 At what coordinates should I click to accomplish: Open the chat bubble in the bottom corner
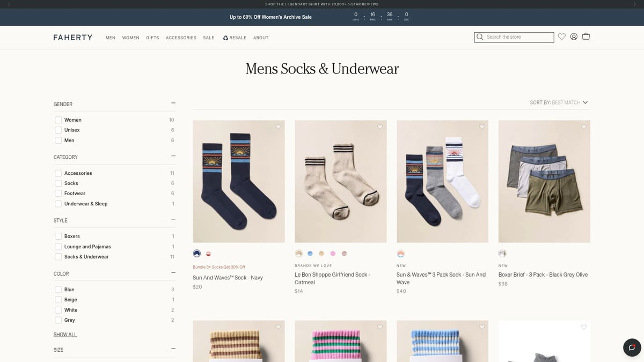pos(631,347)
